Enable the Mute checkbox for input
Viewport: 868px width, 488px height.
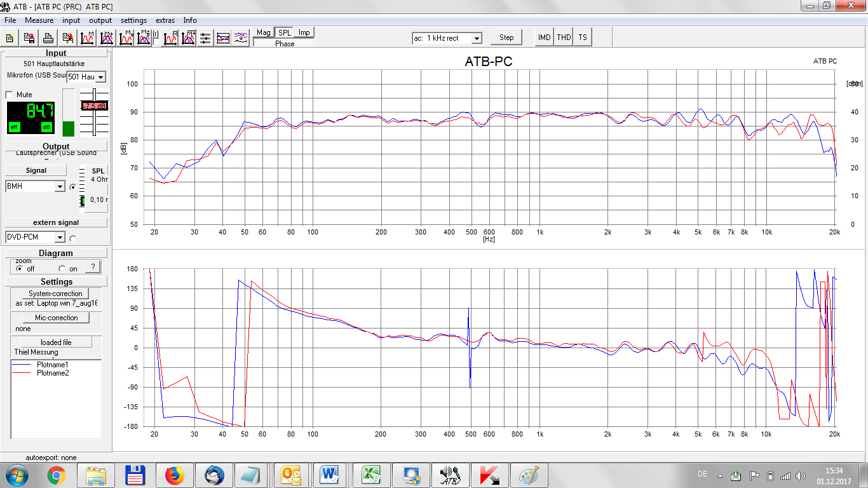(x=10, y=95)
